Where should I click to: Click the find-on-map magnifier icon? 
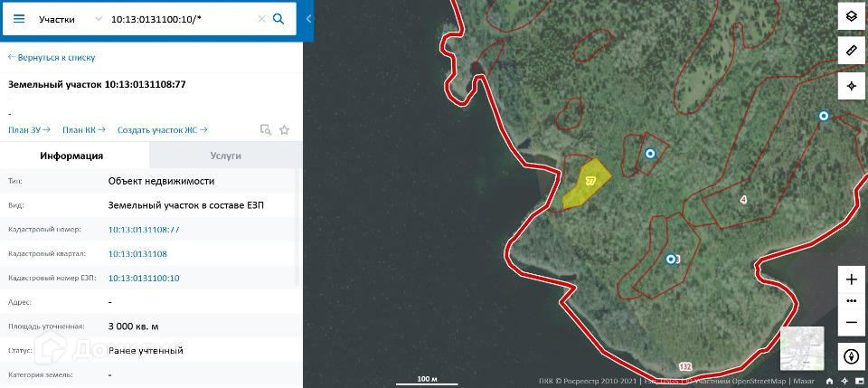point(266,130)
